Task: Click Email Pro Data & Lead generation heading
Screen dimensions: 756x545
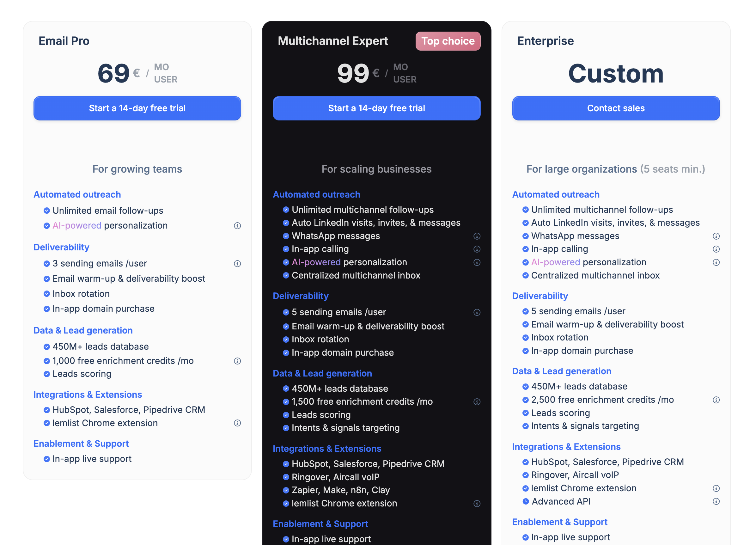Action: click(83, 330)
